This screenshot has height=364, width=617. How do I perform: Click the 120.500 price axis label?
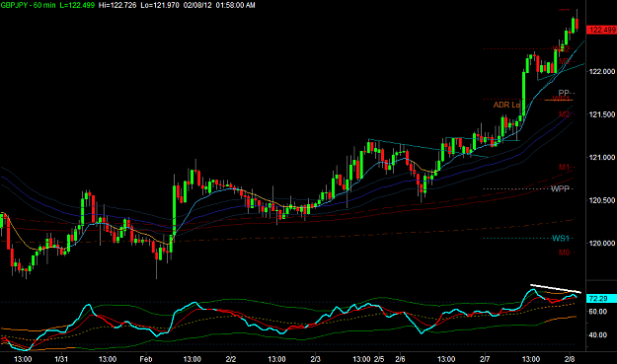coord(601,200)
